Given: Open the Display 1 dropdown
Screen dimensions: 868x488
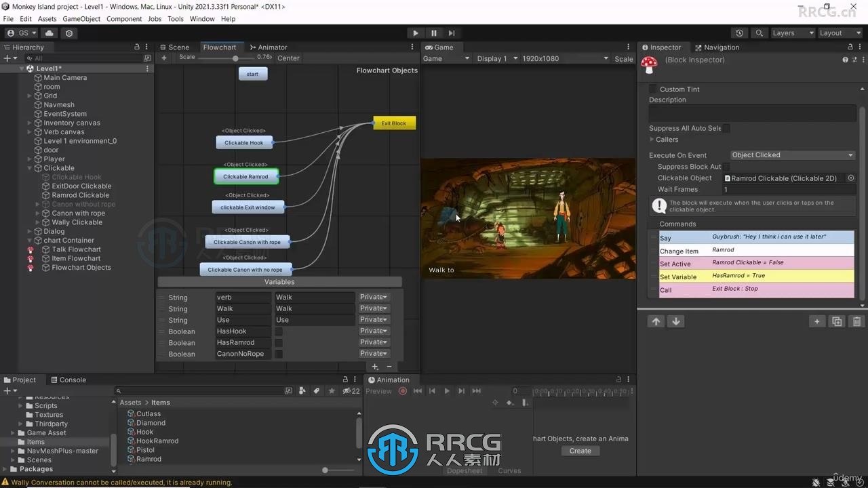Looking at the screenshot, I should pos(496,58).
